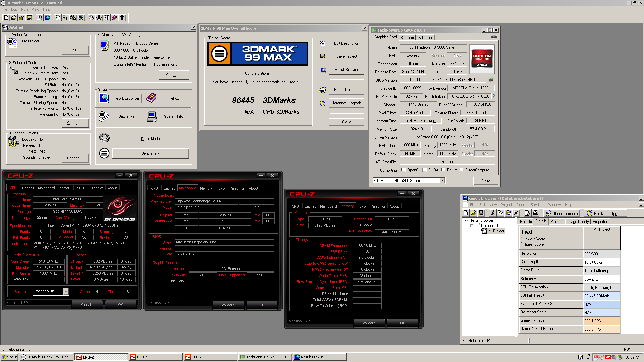
Task: Click the Benchmark button
Action: coord(150,153)
